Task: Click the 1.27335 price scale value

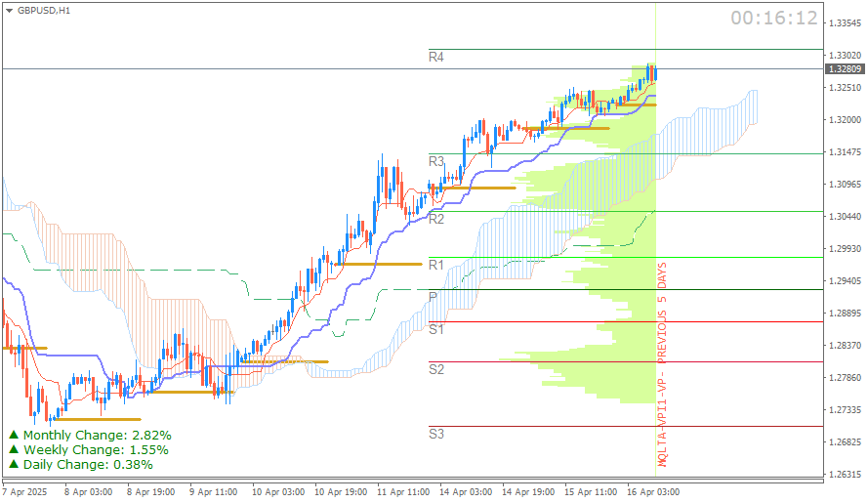Action: [x=845, y=410]
